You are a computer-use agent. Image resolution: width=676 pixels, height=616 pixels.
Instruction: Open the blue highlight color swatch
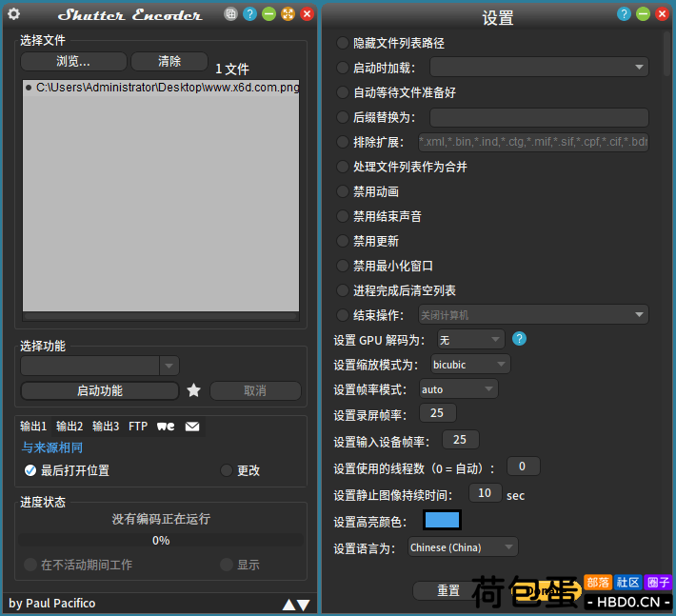coord(442,520)
